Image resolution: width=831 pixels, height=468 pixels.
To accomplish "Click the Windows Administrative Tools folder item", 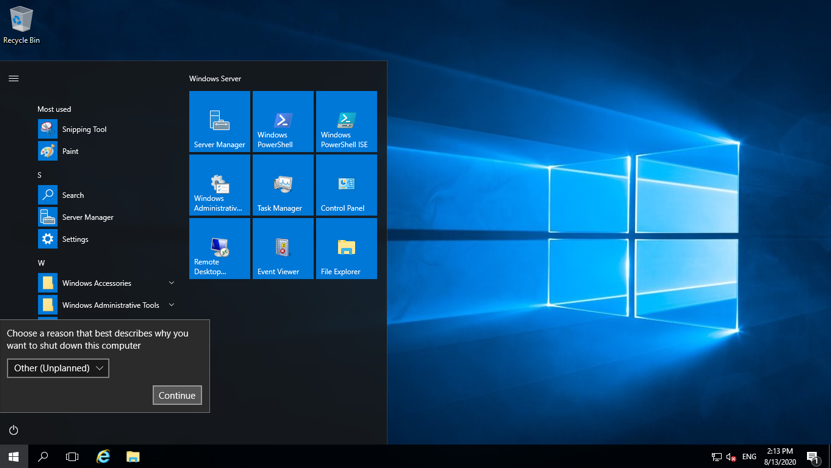I will 106,305.
